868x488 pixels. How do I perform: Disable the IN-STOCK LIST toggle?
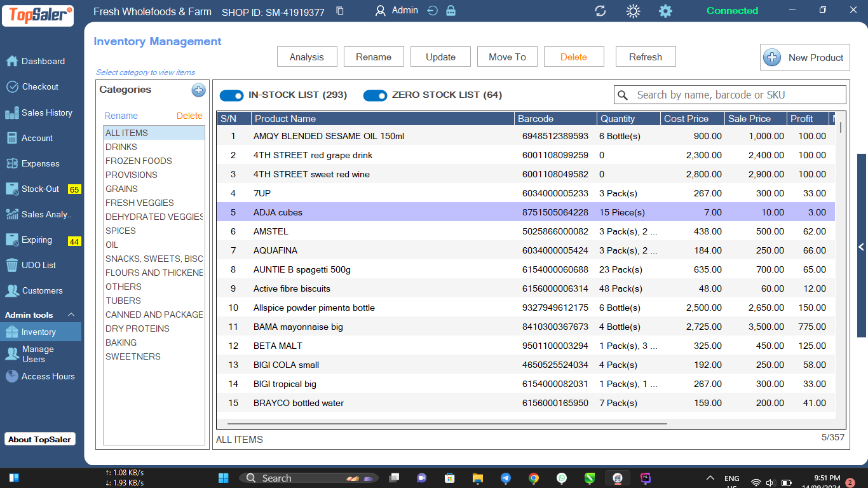(x=231, y=95)
